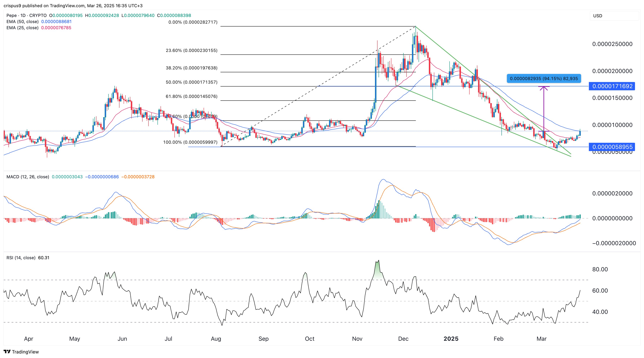Select the EMA (50, close) indicator legend
The height and width of the screenshot is (358, 644).
23,22
